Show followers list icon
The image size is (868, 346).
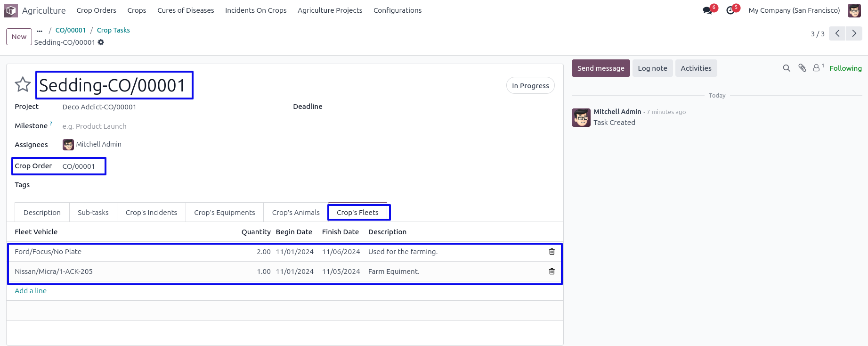click(818, 68)
